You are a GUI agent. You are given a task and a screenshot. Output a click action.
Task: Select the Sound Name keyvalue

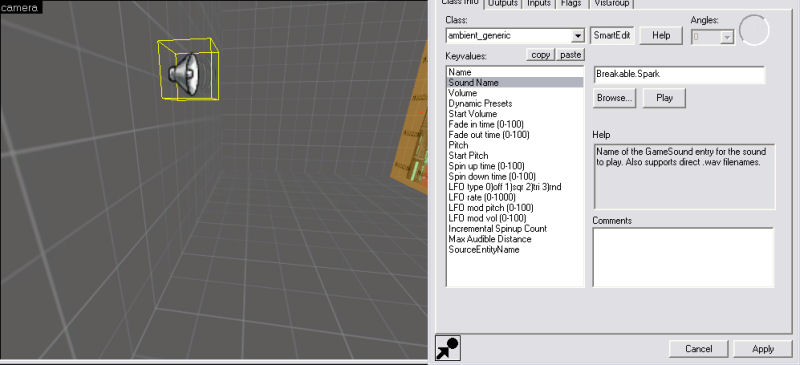coord(515,83)
